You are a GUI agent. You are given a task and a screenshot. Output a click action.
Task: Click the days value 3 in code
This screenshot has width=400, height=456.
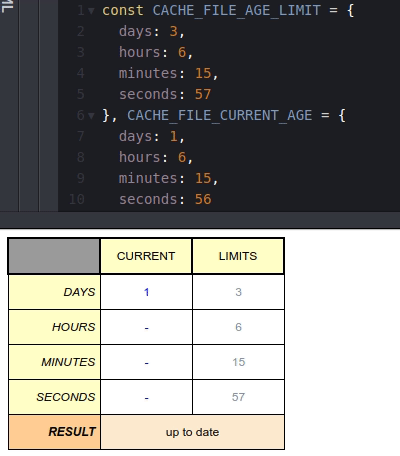coord(173,31)
